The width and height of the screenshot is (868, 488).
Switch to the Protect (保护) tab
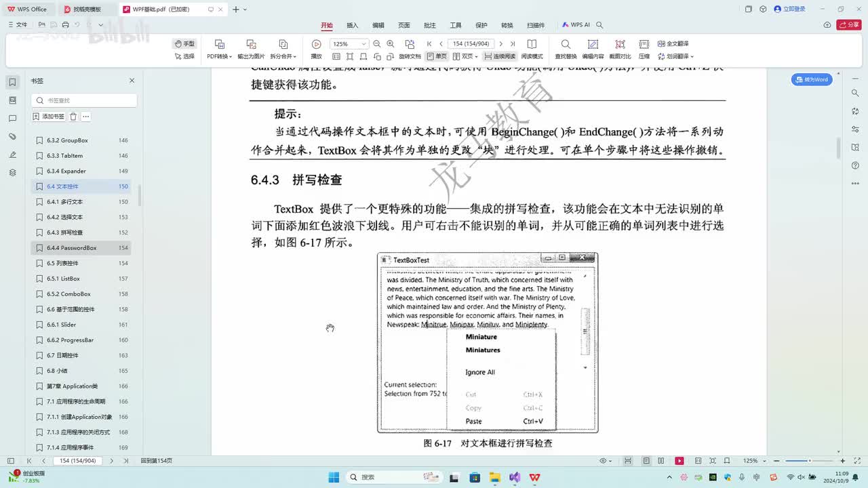click(481, 25)
